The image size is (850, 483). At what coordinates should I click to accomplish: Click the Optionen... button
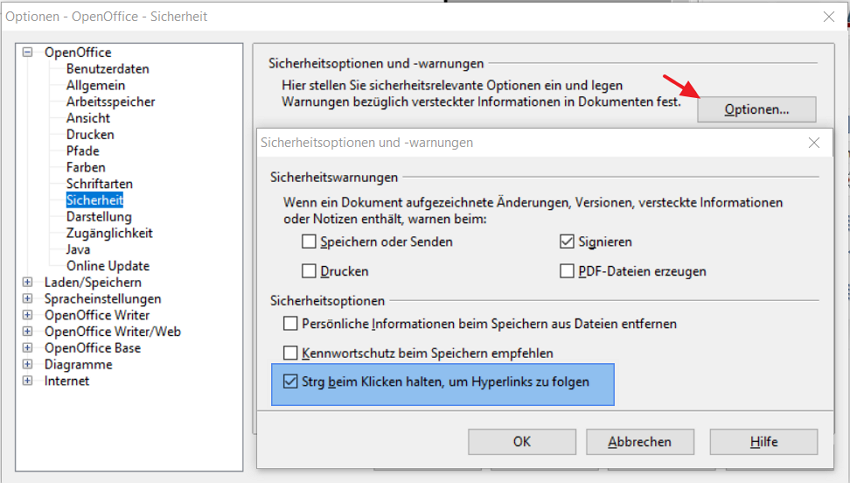pyautogui.click(x=757, y=110)
